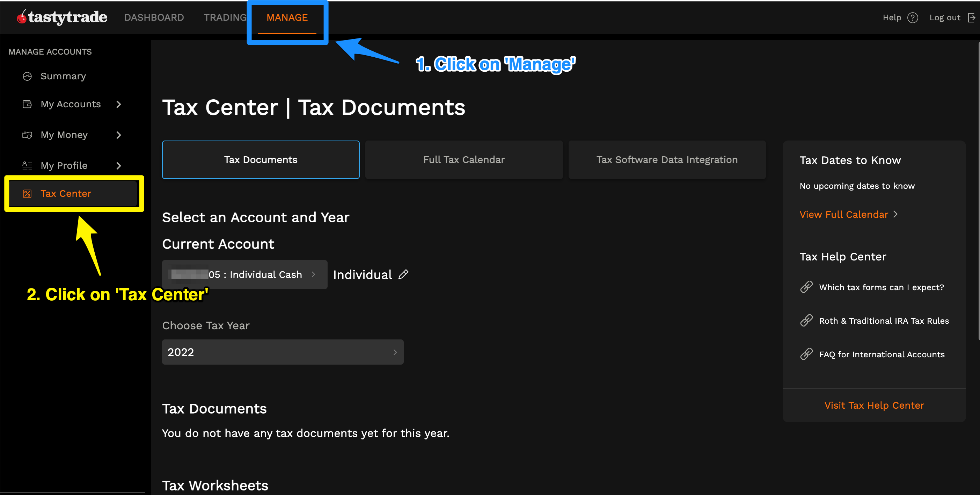Expand My Profile submenu chevron
980x495 pixels.
(119, 166)
